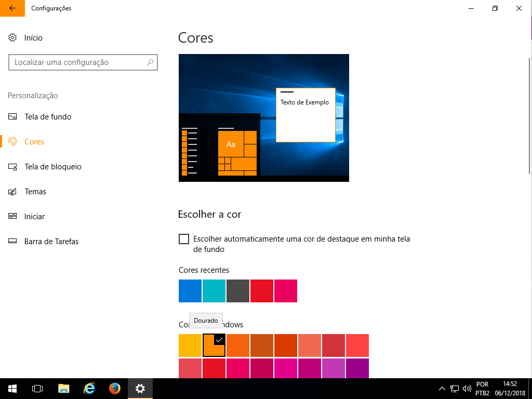Click the search magnifier icon
Image resolution: width=532 pixels, height=399 pixels.
coord(150,62)
